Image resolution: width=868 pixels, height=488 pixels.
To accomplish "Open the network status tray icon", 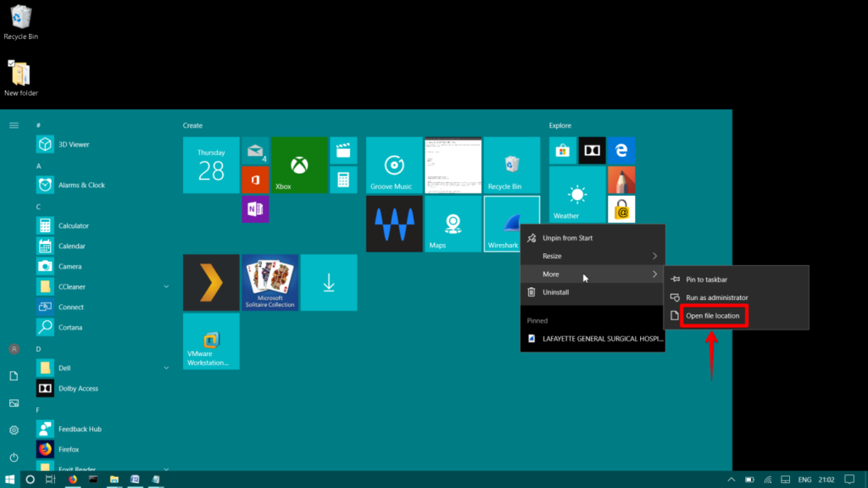I will pyautogui.click(x=768, y=480).
